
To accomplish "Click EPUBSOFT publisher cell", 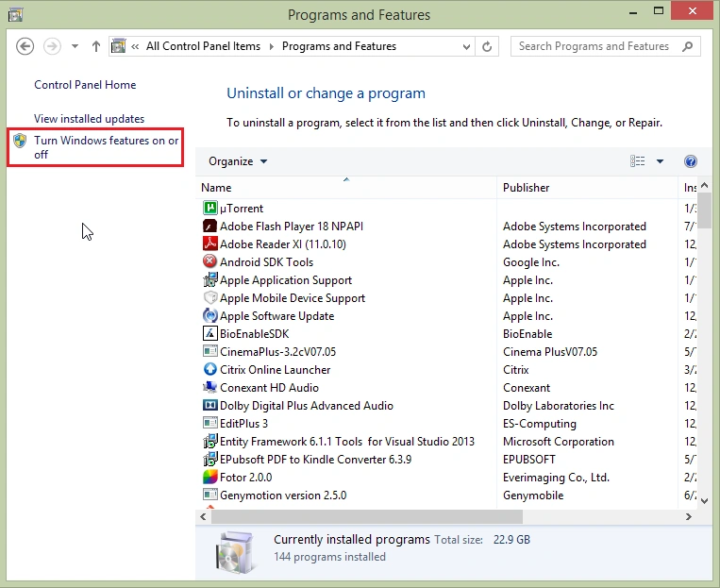I will tap(529, 459).
